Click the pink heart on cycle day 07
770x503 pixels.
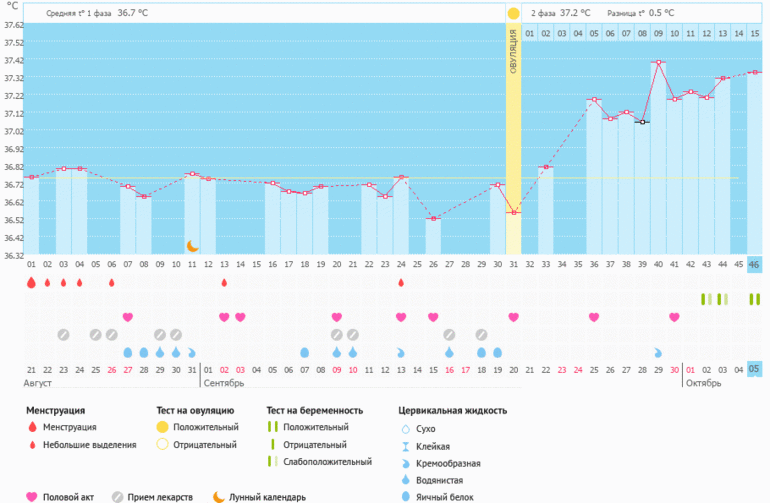point(128,317)
